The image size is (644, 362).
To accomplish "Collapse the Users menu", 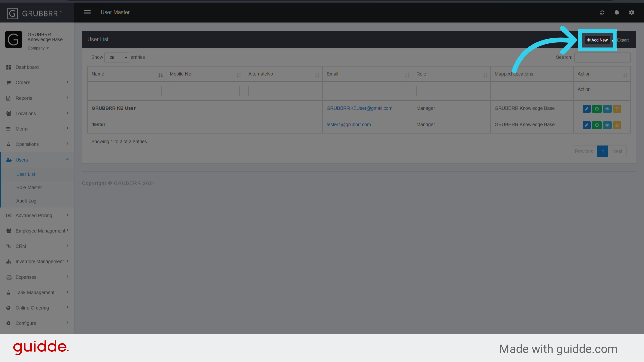I will pos(37,160).
